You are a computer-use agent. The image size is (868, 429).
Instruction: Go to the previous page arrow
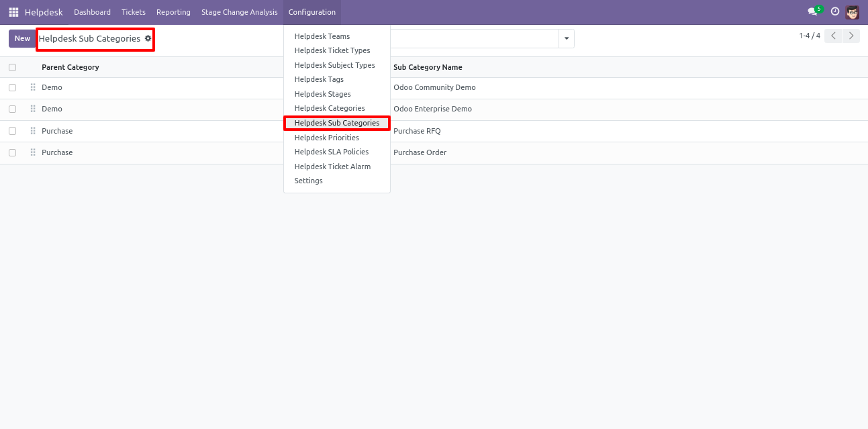pos(832,36)
